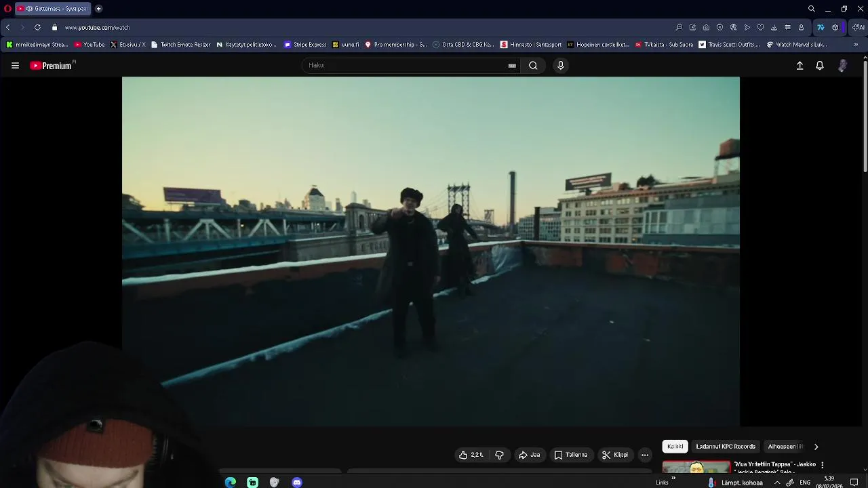The width and height of the screenshot is (868, 488).
Task: Take a snapshot with the camera icon
Action: click(706, 28)
